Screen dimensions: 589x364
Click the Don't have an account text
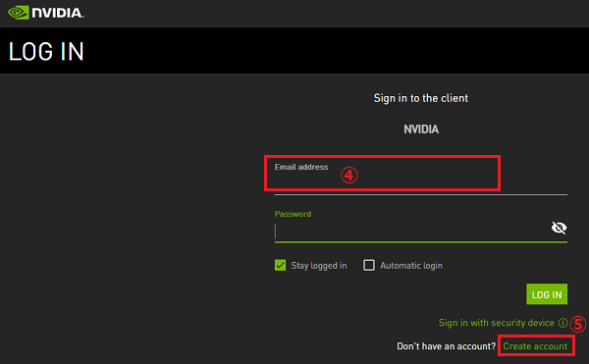[447, 346]
